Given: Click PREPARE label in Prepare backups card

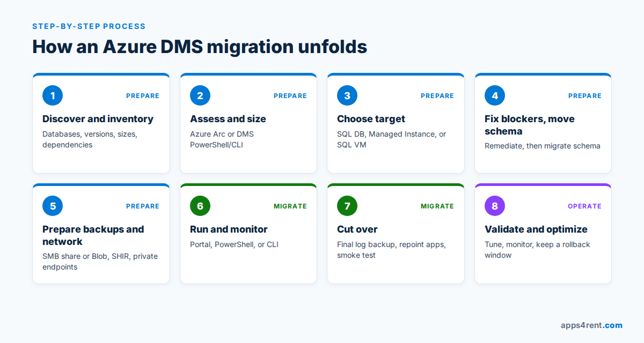Looking at the screenshot, I should [143, 206].
